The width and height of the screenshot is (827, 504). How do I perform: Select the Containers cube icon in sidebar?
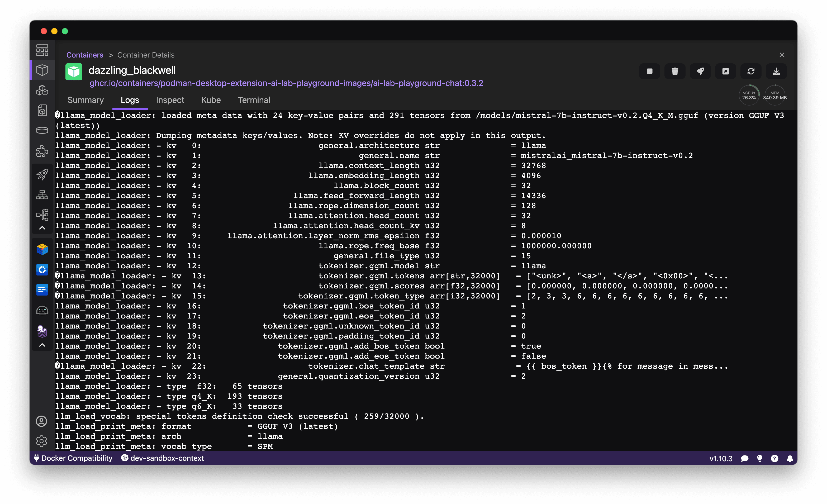42,70
